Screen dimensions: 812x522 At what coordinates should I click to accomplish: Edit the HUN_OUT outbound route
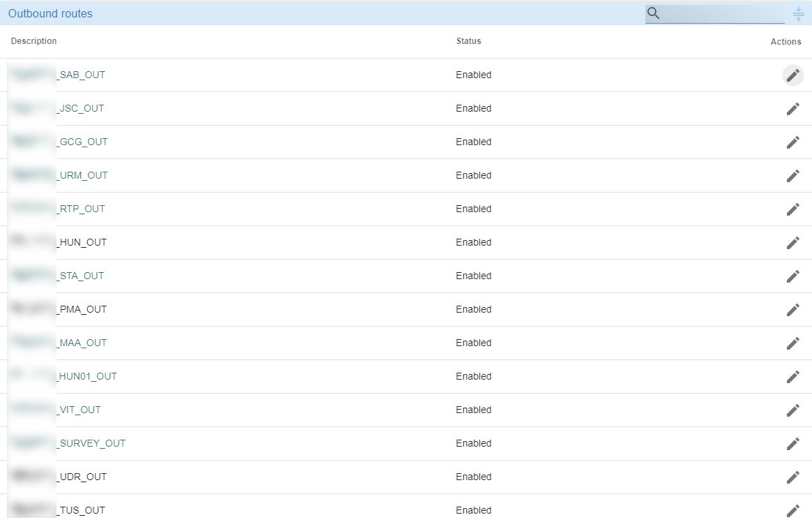click(793, 242)
